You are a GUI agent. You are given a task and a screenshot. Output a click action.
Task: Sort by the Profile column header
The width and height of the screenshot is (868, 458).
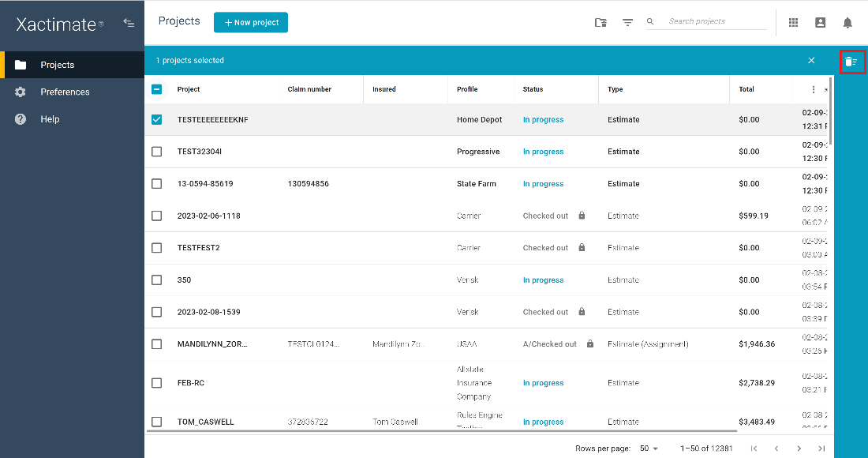467,89
